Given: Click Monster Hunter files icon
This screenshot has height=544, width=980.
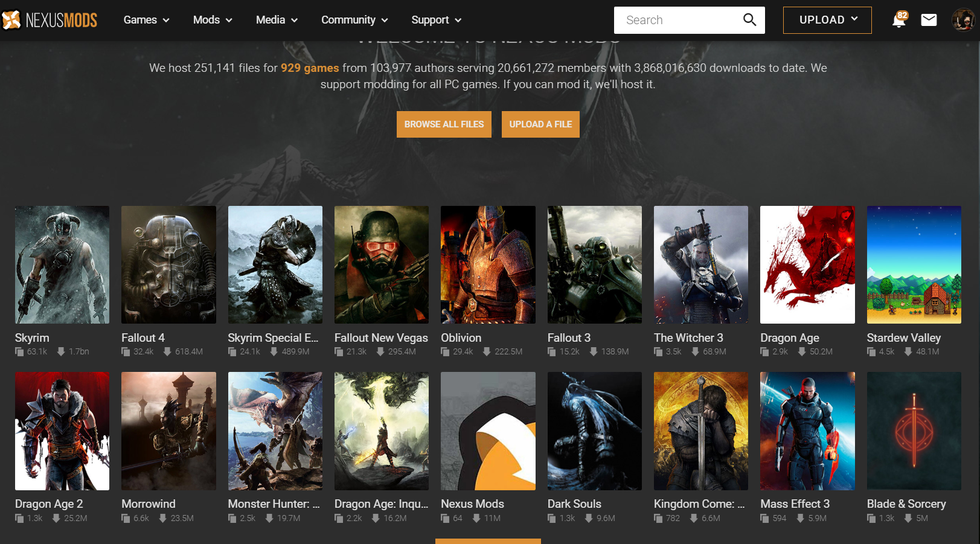Looking at the screenshot, I should click(232, 518).
